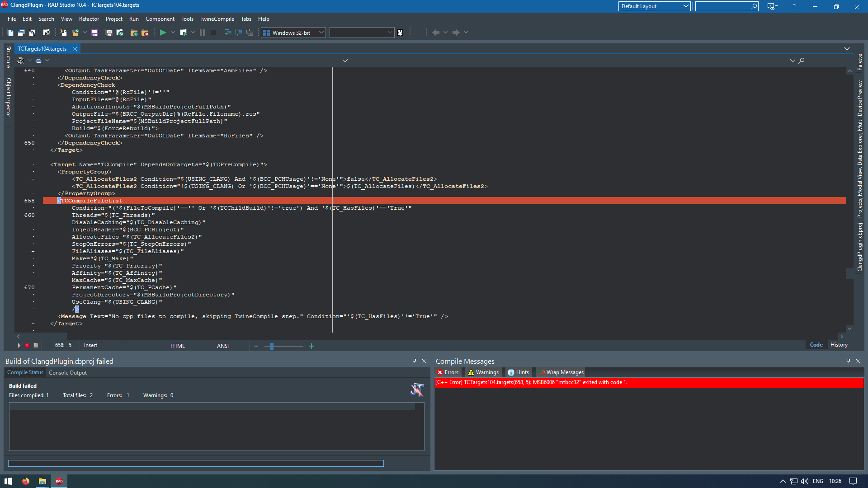This screenshot has height=488, width=868.
Task: Click the editor search magnifier icon
Action: [802, 61]
